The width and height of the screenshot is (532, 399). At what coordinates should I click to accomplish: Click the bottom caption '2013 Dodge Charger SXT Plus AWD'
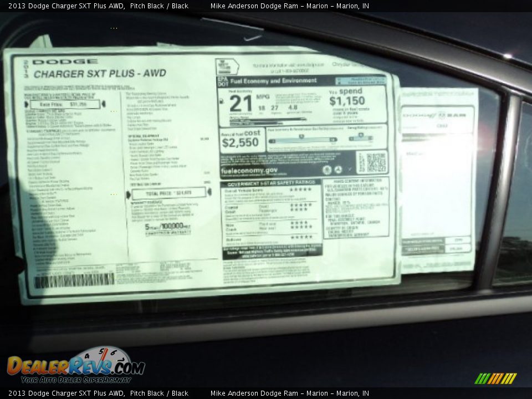tap(66, 393)
